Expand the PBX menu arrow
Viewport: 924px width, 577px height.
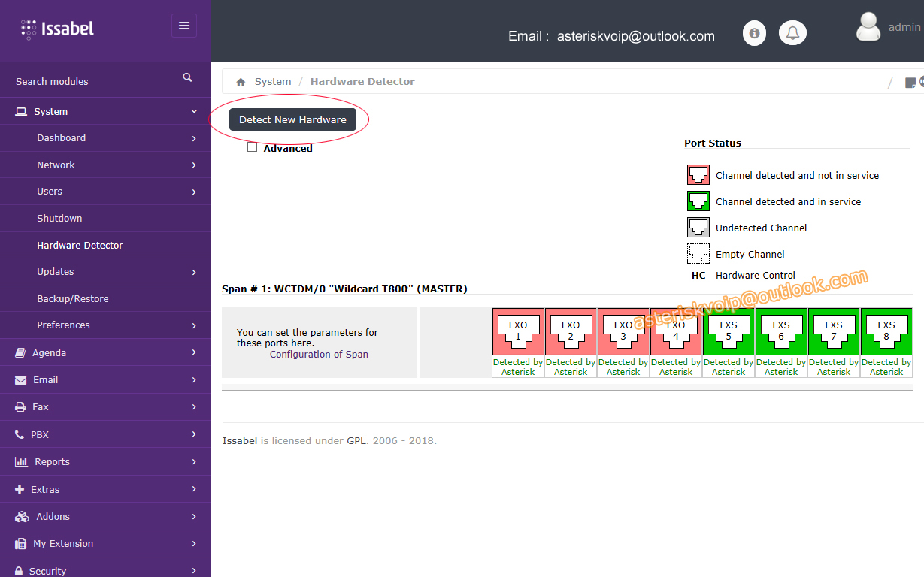click(x=194, y=434)
